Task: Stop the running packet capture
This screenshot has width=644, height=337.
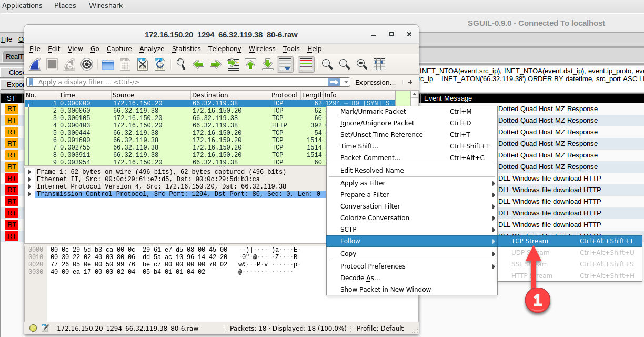Action: pyautogui.click(x=52, y=64)
